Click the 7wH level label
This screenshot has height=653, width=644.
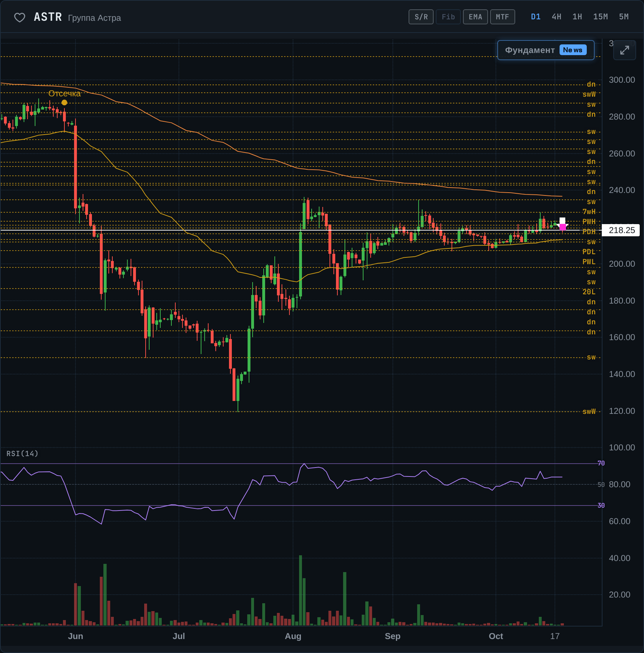click(x=589, y=212)
